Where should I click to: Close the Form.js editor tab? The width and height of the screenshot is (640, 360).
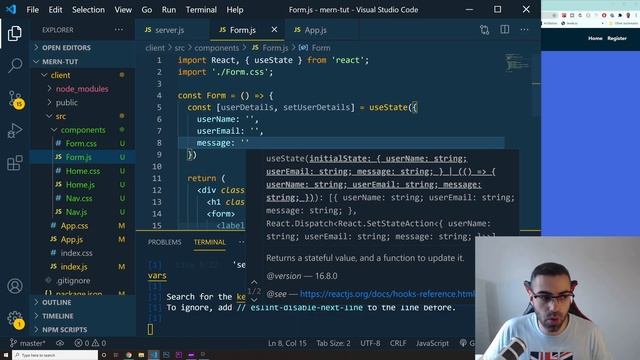[x=274, y=29]
